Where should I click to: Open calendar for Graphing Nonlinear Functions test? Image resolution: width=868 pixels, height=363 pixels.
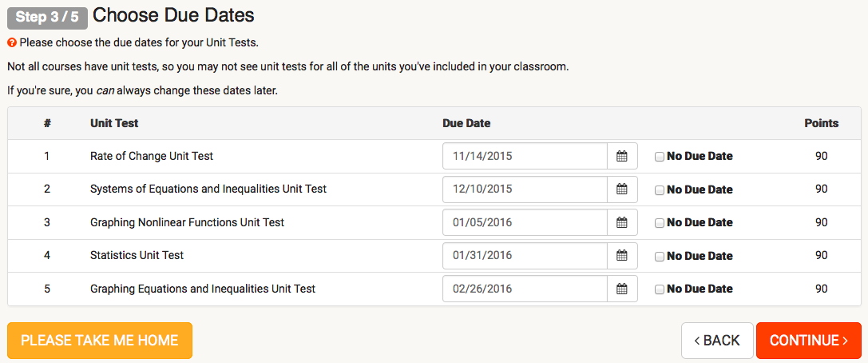[x=622, y=223]
